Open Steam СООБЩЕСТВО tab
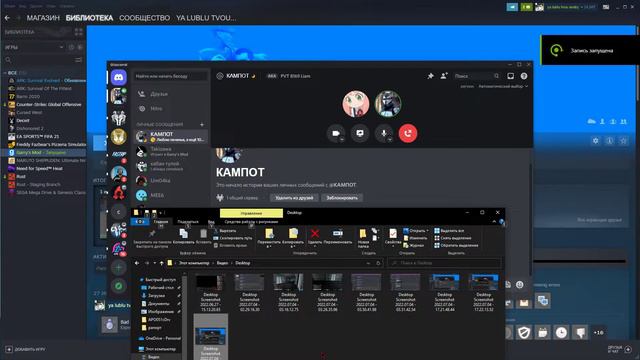Image resolution: width=640 pixels, height=360 pixels. (x=144, y=18)
